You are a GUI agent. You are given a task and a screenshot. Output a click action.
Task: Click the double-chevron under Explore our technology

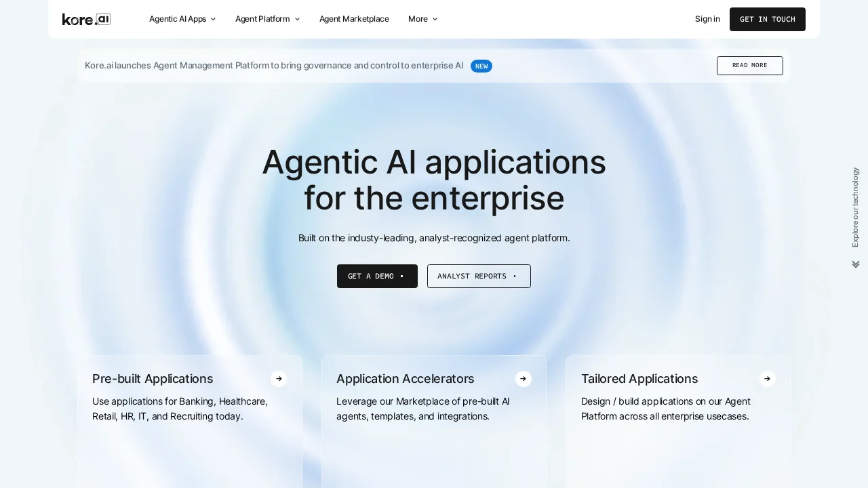pos(855,264)
